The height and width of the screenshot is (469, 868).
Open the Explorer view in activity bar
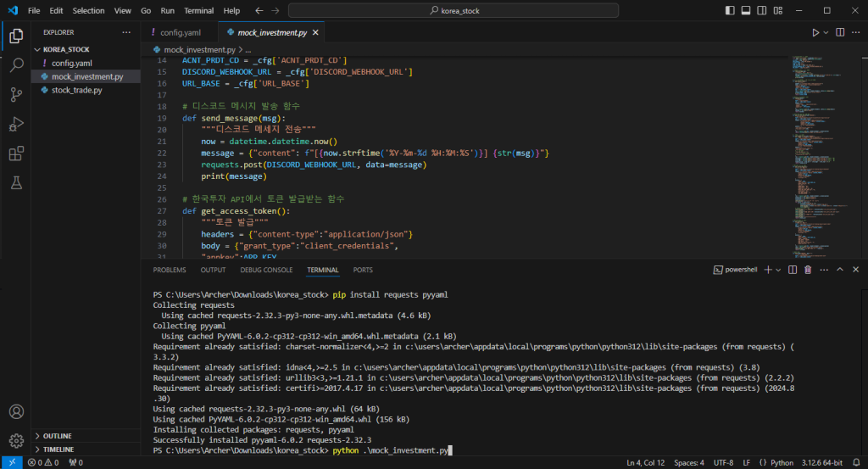tap(16, 36)
